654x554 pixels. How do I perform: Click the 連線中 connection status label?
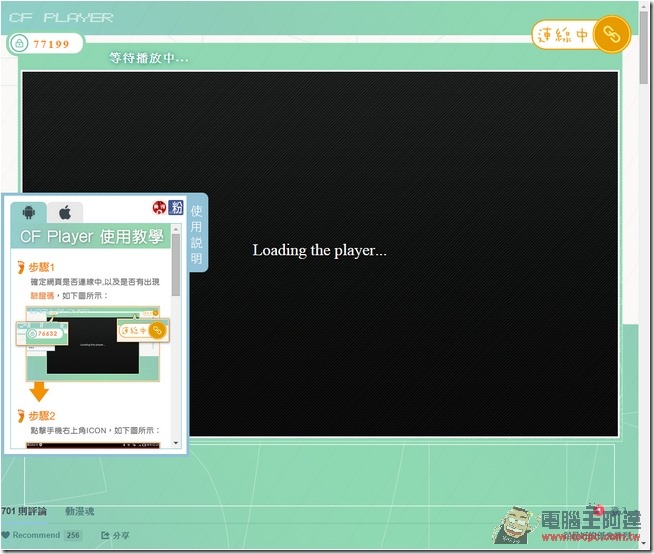[563, 34]
